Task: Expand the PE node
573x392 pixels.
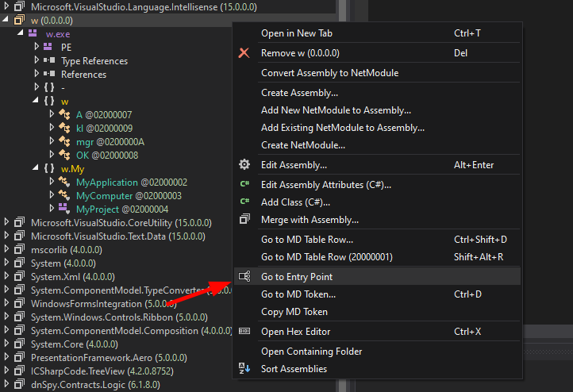Action: (x=37, y=46)
